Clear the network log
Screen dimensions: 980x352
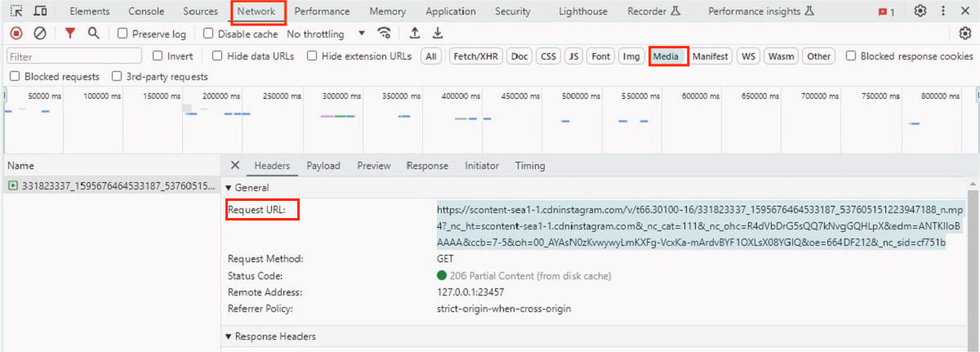pyautogui.click(x=40, y=33)
